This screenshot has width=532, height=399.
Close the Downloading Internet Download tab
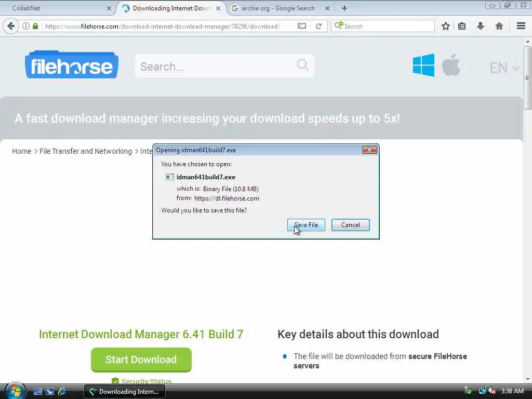point(218,8)
